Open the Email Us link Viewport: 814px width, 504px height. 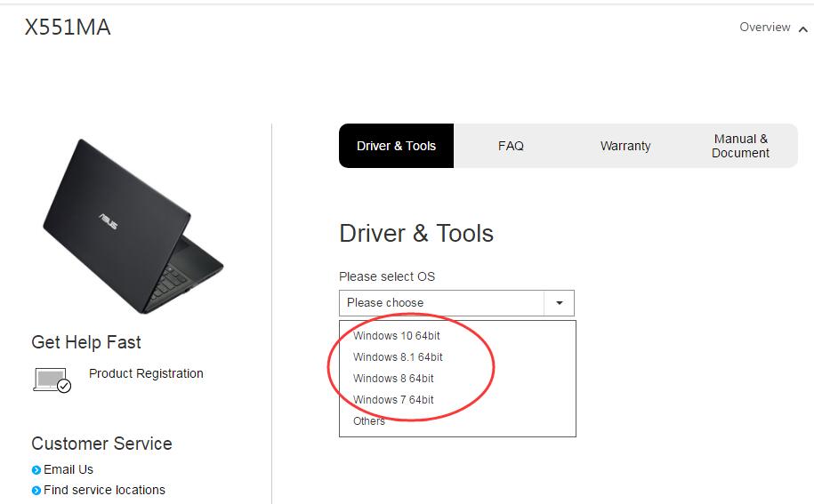[x=68, y=469]
